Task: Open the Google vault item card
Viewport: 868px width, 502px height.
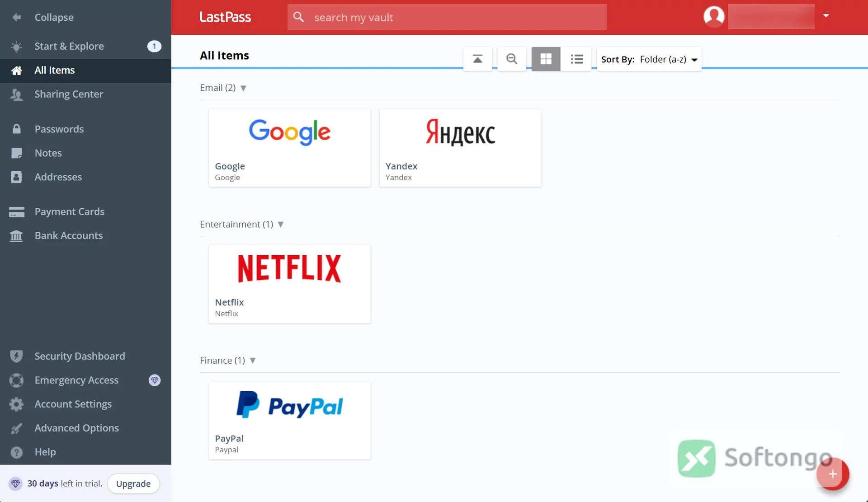Action: click(x=289, y=148)
